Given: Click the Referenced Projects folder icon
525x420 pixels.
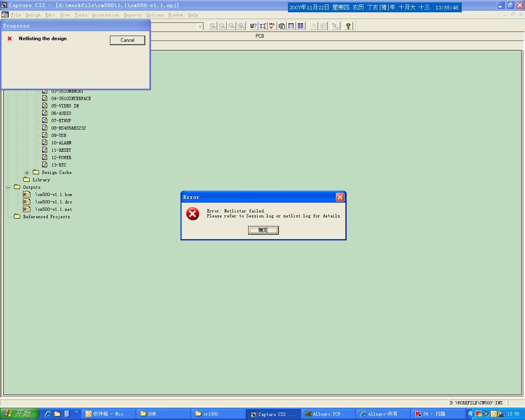Looking at the screenshot, I should point(17,217).
